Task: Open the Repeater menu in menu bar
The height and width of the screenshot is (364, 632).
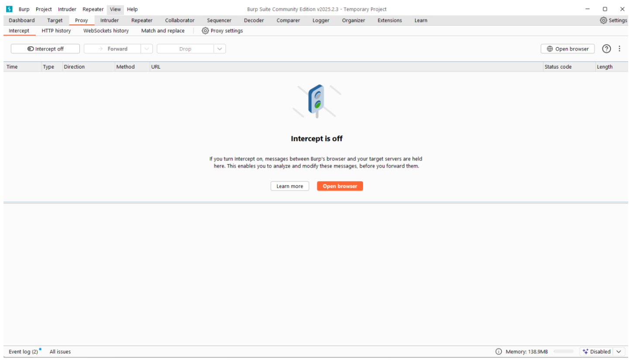Action: 93,9
